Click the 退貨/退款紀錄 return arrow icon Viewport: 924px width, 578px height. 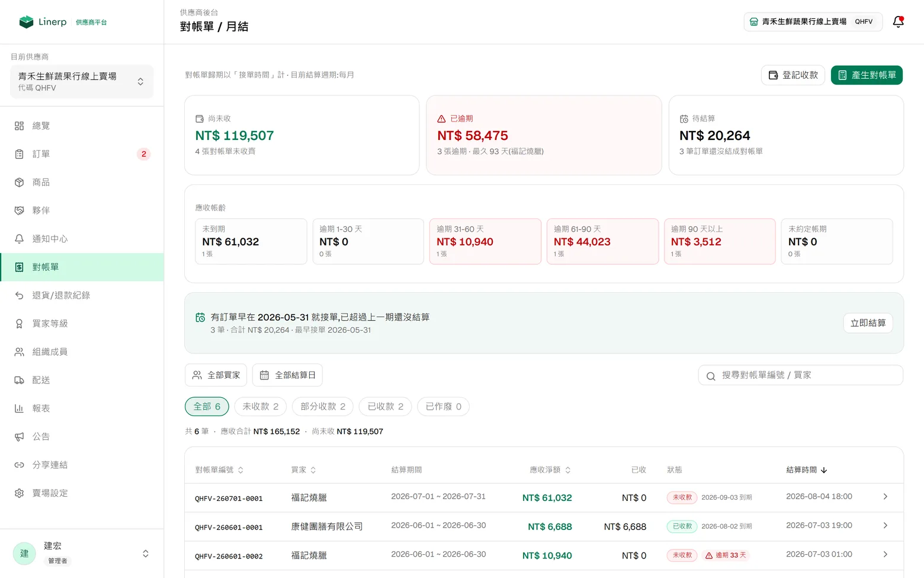click(x=19, y=295)
